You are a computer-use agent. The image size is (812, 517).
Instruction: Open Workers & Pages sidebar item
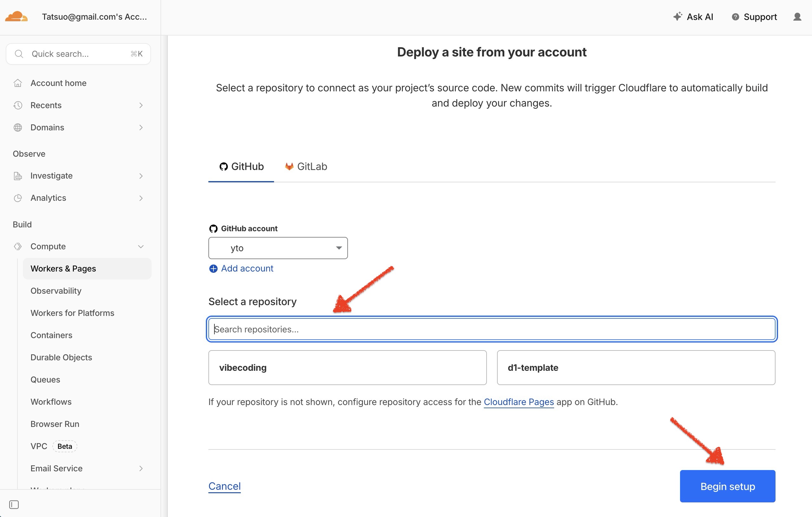pos(87,268)
